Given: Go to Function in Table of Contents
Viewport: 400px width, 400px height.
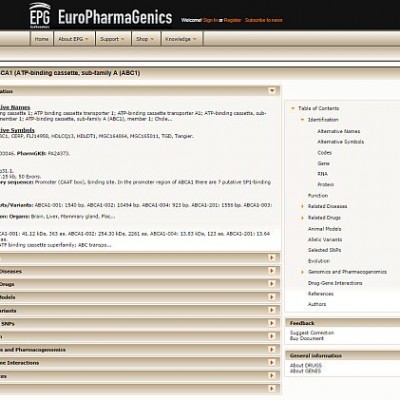Looking at the screenshot, I should 318,196.
